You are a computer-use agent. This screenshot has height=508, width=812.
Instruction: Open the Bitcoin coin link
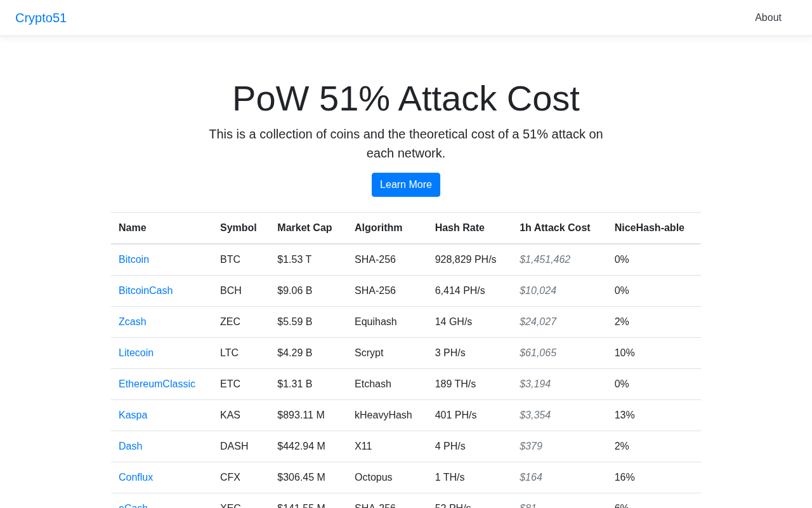(134, 260)
